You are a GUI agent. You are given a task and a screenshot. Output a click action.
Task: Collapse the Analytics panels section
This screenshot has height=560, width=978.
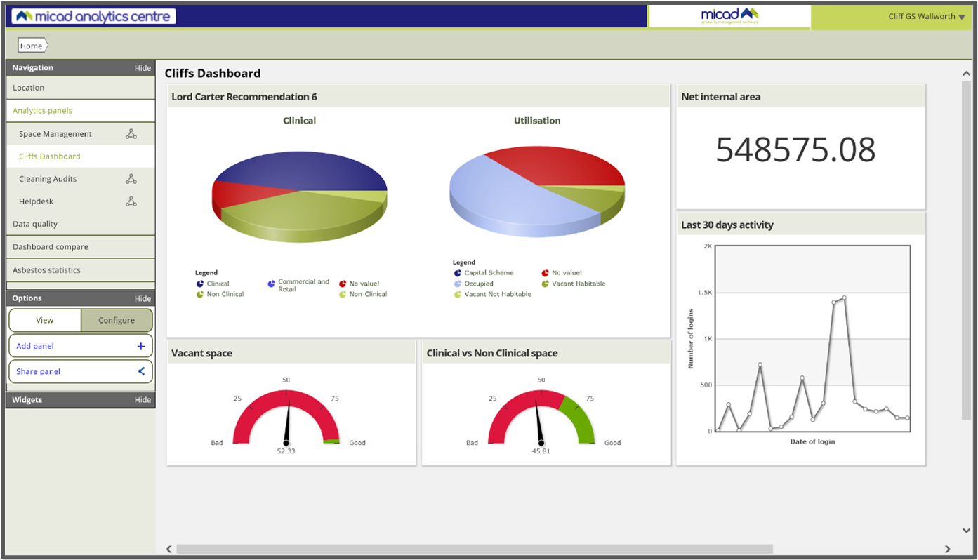[x=44, y=110]
